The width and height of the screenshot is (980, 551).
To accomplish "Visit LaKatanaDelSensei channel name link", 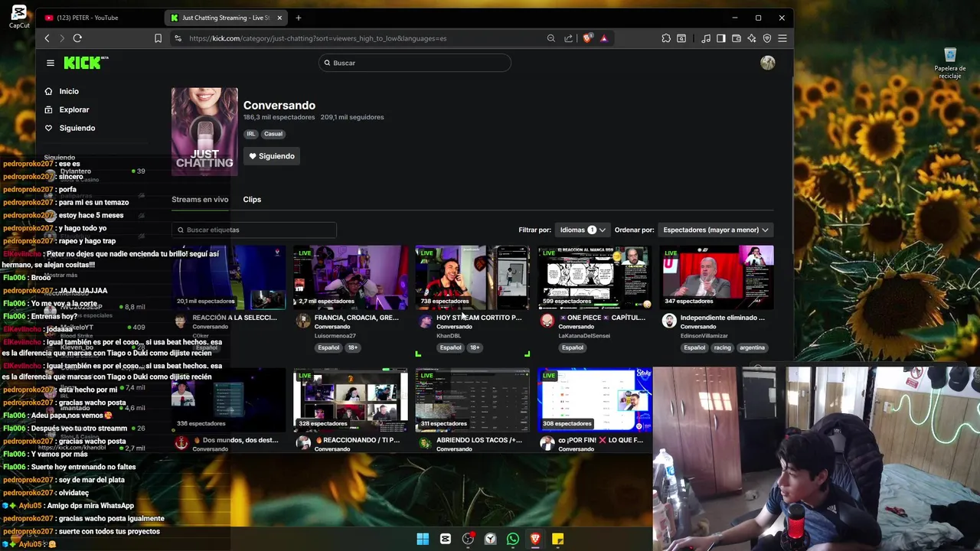I will click(x=584, y=336).
